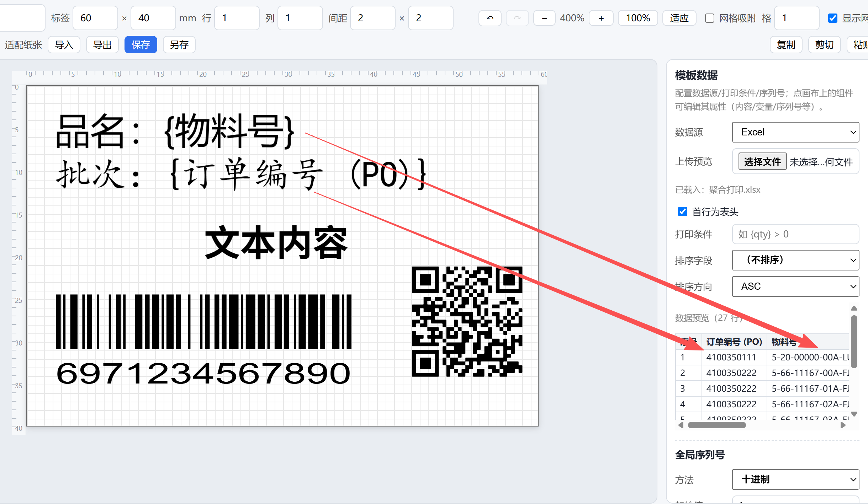The width and height of the screenshot is (868, 504).
Task: Reset zoom with the 100% button
Action: pyautogui.click(x=638, y=18)
